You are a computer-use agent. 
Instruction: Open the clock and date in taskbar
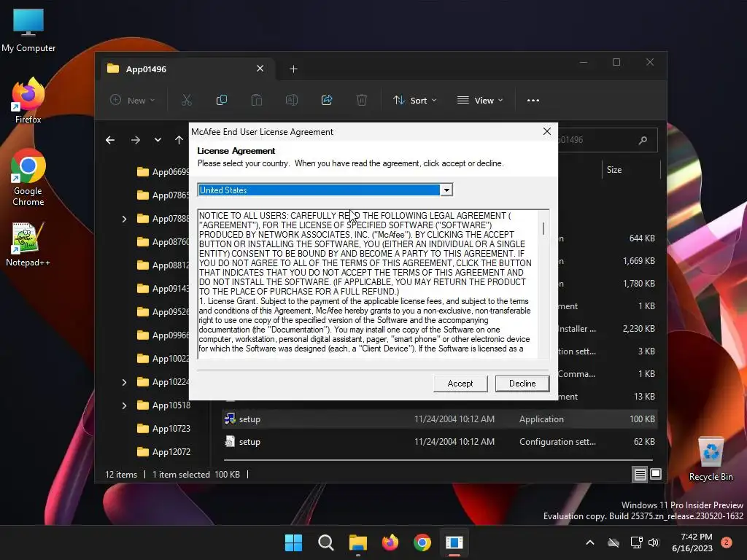692,542
